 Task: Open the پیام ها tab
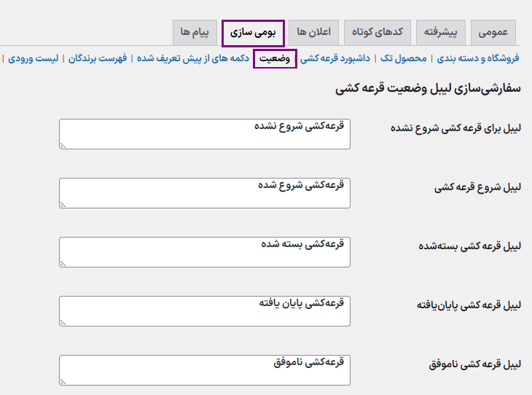195,33
